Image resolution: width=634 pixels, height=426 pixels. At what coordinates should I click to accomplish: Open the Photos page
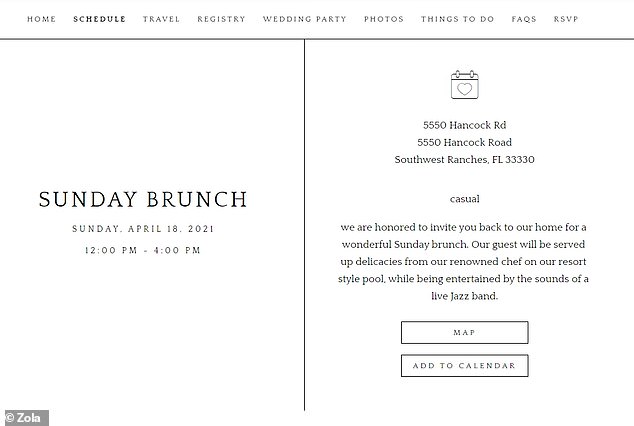(384, 19)
